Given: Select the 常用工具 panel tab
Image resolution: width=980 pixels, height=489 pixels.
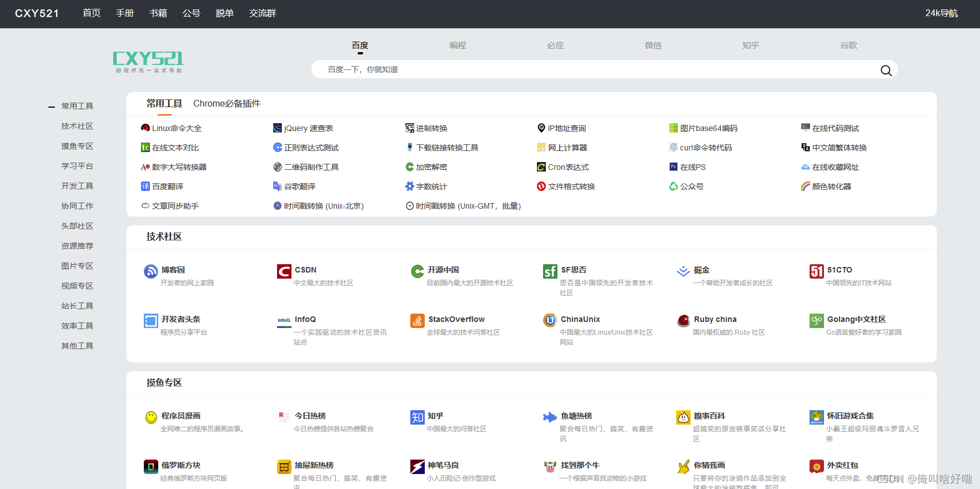Looking at the screenshot, I should [x=164, y=104].
